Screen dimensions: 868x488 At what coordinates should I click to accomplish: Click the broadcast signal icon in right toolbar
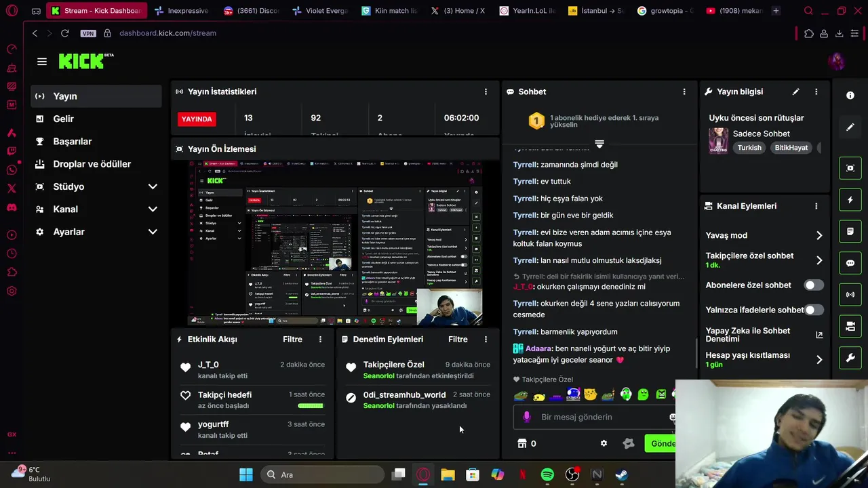[x=850, y=295]
